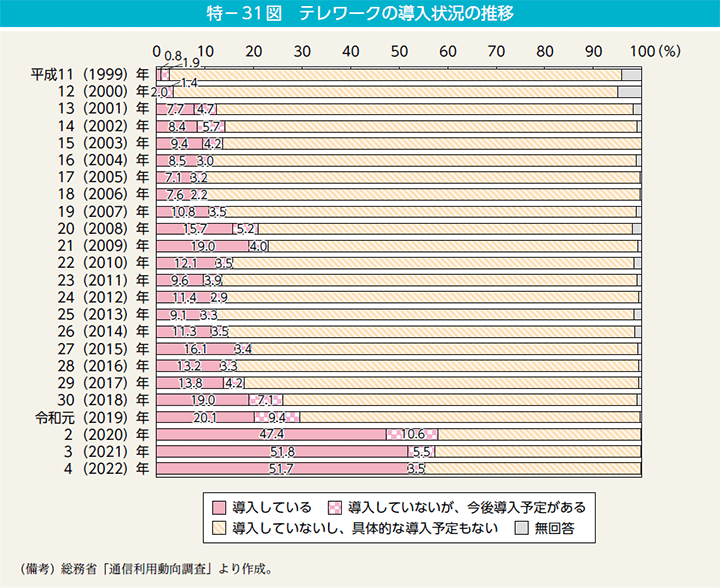The width and height of the screenshot is (720, 588).
Task: Click the legend text '導入していないし、具体的な導入予定もない'
Action: point(365,528)
